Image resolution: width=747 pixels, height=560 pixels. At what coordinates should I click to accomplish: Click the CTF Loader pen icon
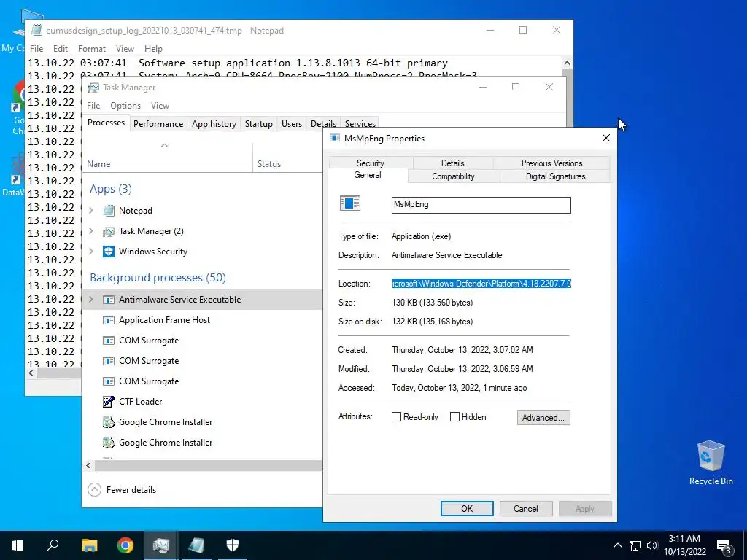point(109,402)
